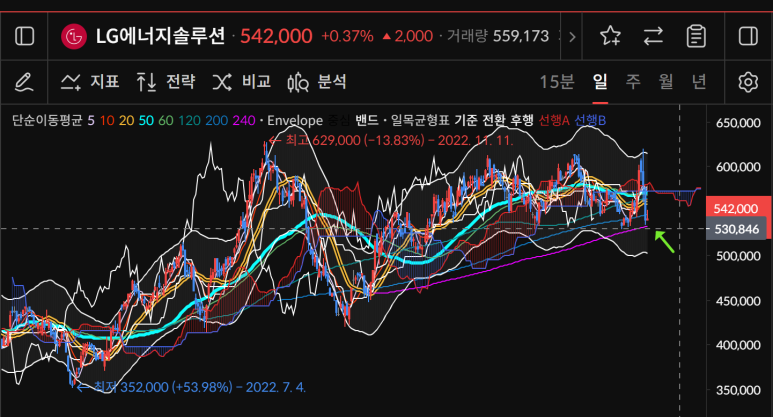This screenshot has height=417, width=773.
Task: Open the 지표 indicators menu
Action: (x=90, y=82)
